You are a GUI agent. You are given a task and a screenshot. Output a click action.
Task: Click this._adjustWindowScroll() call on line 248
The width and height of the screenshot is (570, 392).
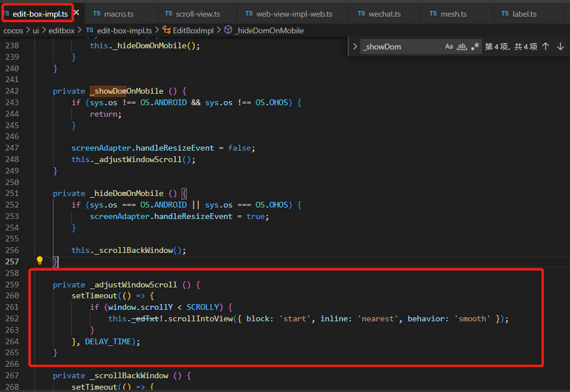tap(133, 159)
